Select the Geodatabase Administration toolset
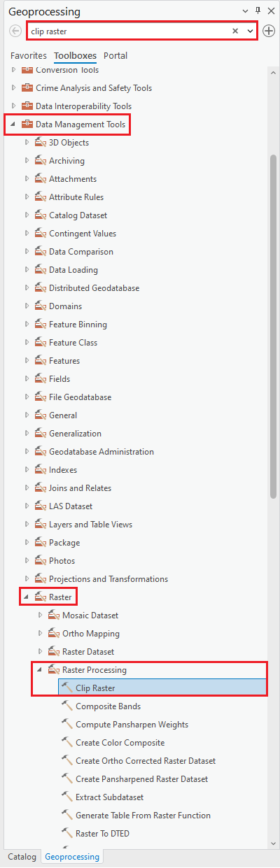This screenshot has width=280, height=868. click(x=101, y=452)
